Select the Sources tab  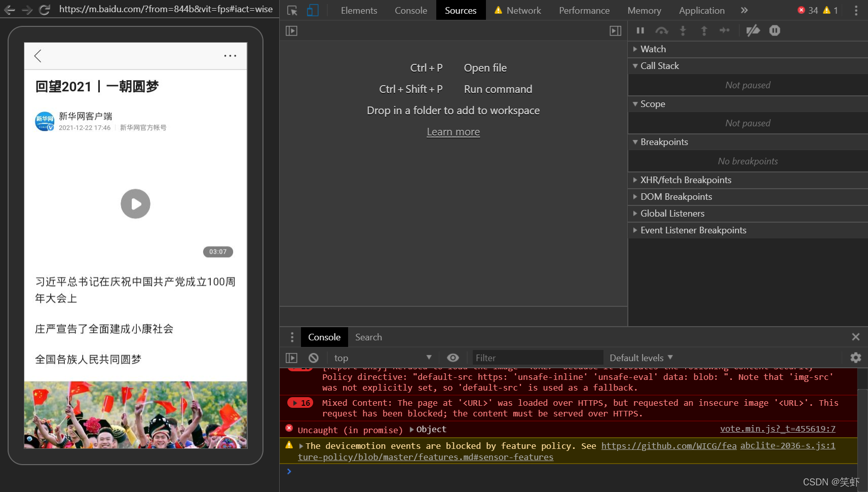[x=461, y=10]
